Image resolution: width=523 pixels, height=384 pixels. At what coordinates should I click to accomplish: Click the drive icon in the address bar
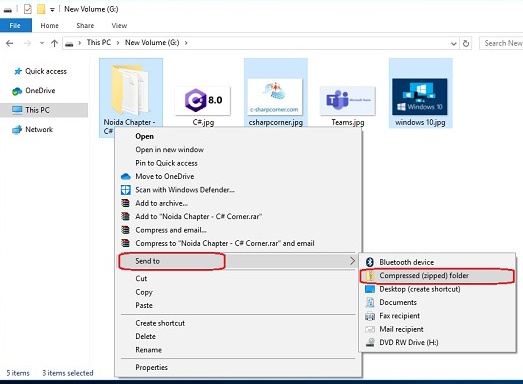pos(69,44)
